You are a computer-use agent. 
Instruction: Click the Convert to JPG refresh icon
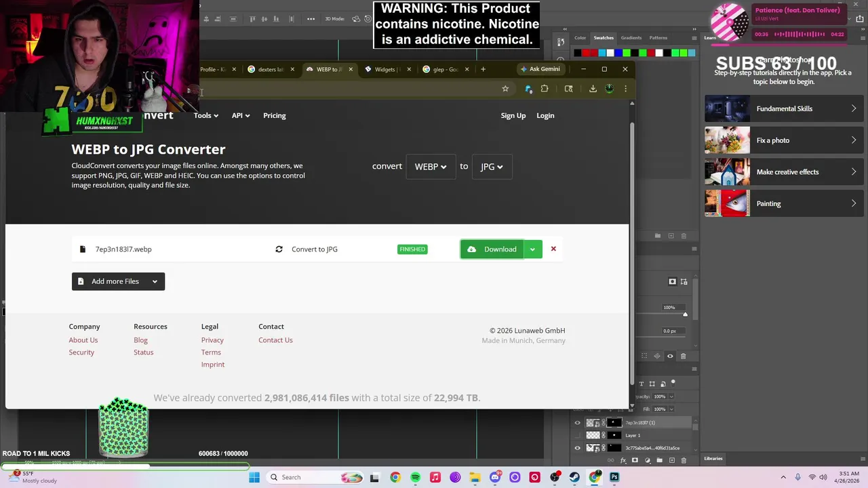tap(279, 249)
